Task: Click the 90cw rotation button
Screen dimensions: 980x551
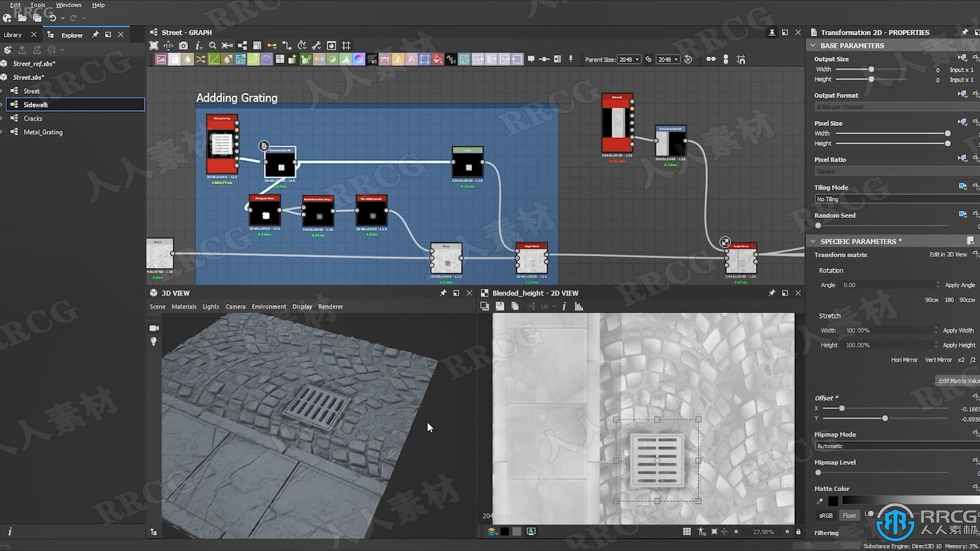Action: (x=932, y=299)
